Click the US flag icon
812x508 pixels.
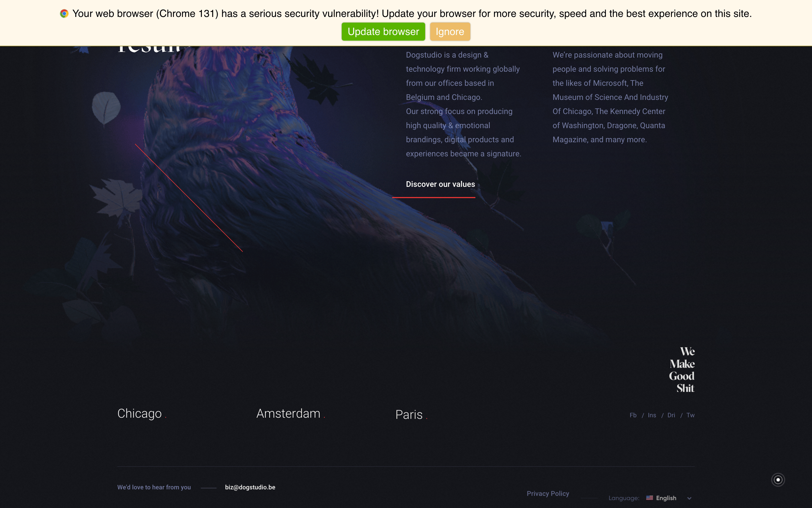pos(650,498)
